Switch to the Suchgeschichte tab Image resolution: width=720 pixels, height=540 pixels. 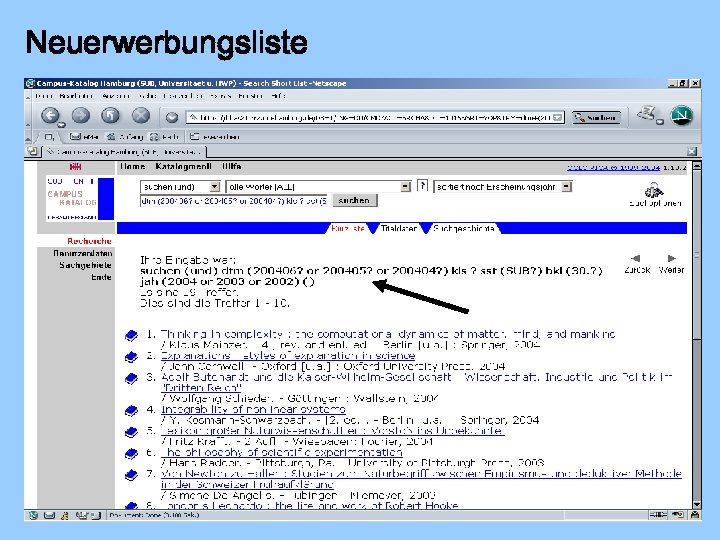464,228
